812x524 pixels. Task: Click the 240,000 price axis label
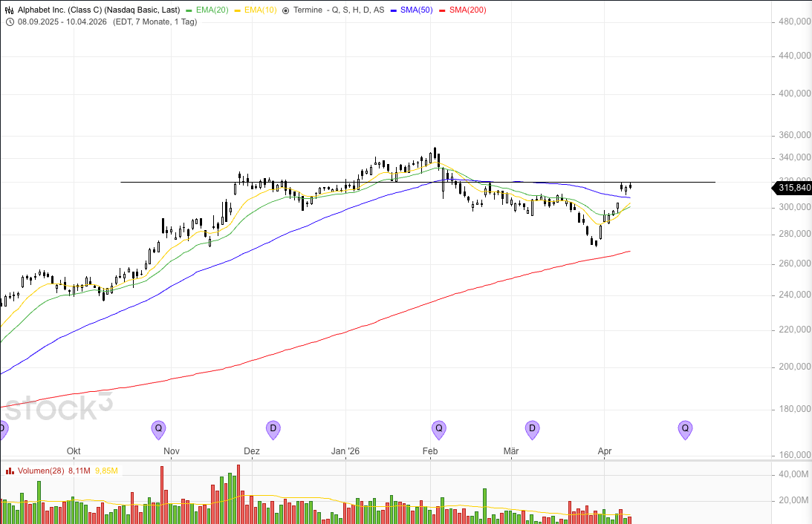[794, 295]
